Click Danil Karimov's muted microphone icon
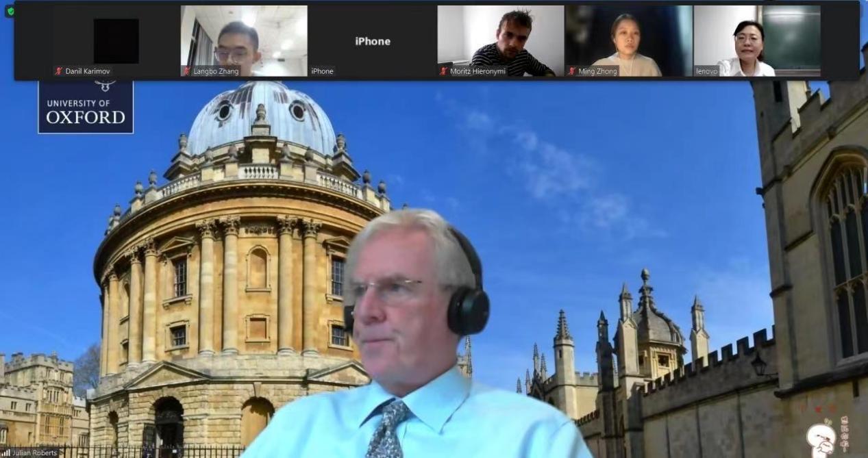 tap(59, 71)
